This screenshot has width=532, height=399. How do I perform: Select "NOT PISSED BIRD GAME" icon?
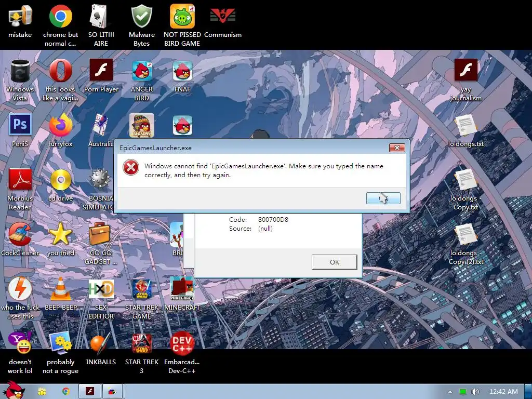pyautogui.click(x=182, y=16)
